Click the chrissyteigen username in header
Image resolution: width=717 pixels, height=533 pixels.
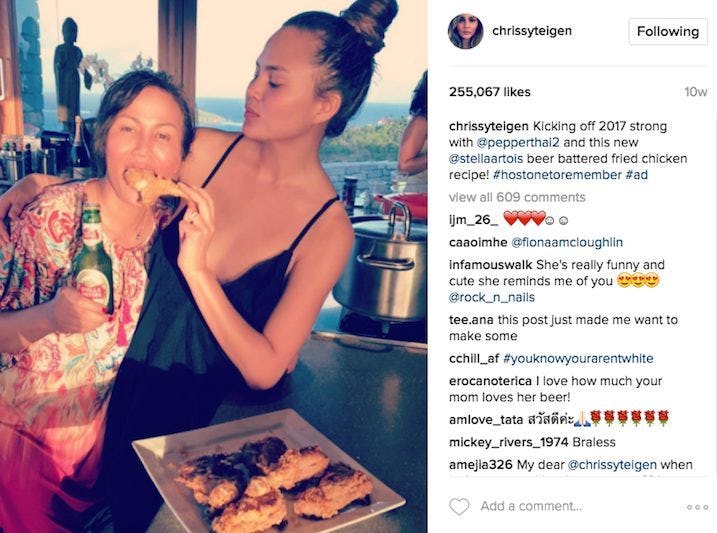532,31
